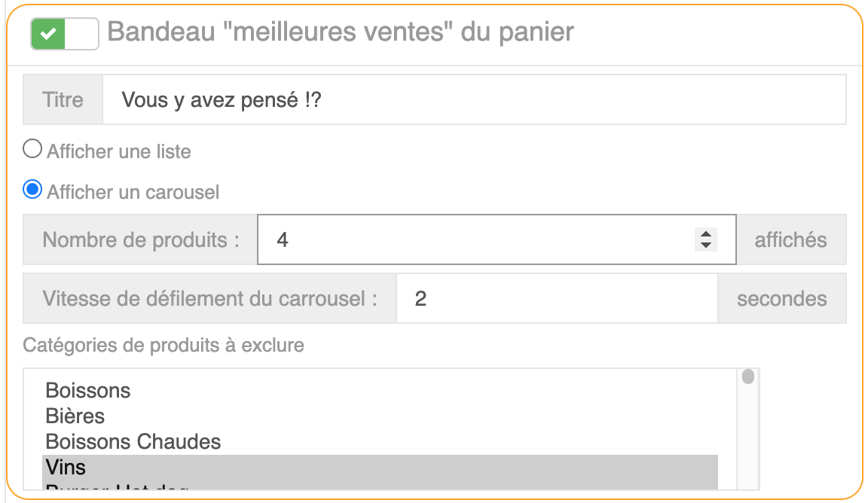The image size is (868, 503).
Task: Choose "Bières" in the categories list
Action: 75,416
